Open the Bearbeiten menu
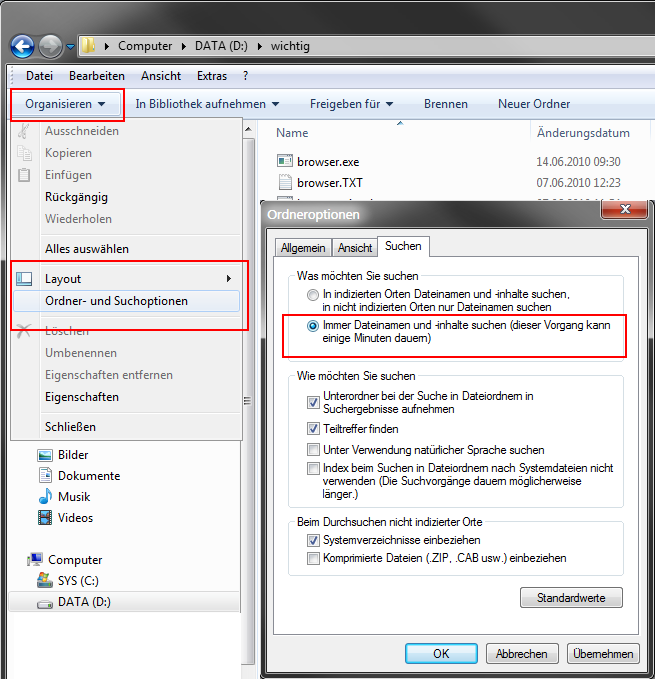The height and width of the screenshot is (679, 655). (97, 76)
